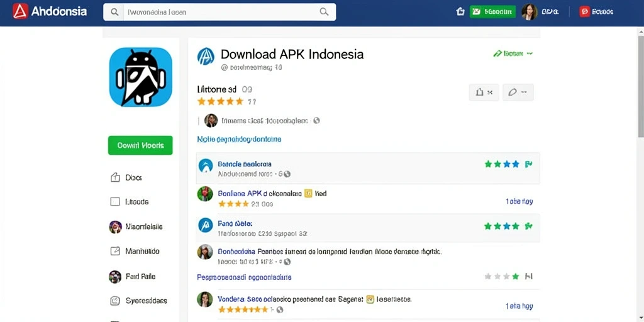The image size is (644, 322).
Task: Click the five-star rating under the title
Action: (221, 101)
